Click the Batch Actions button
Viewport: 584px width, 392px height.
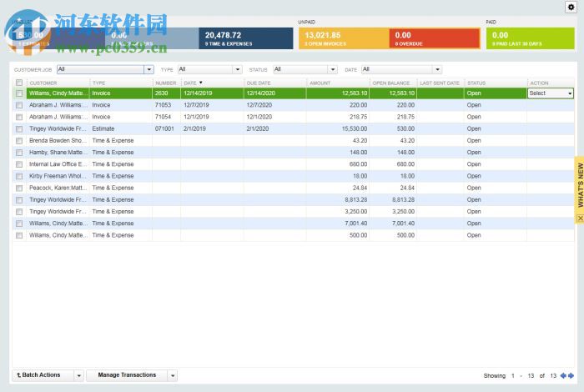[43, 375]
